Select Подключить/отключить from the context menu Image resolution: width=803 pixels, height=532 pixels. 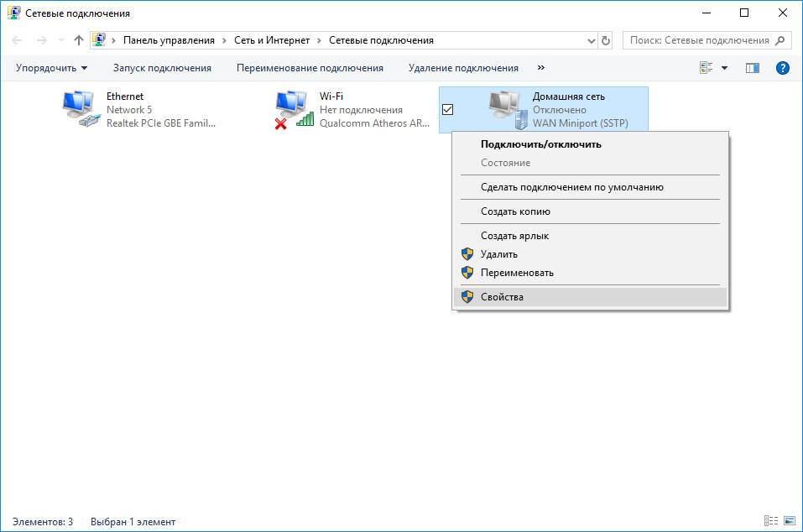tap(540, 144)
